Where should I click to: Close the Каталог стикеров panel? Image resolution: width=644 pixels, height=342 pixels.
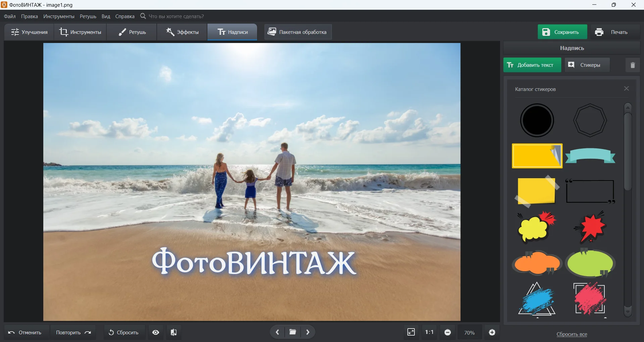(x=626, y=89)
